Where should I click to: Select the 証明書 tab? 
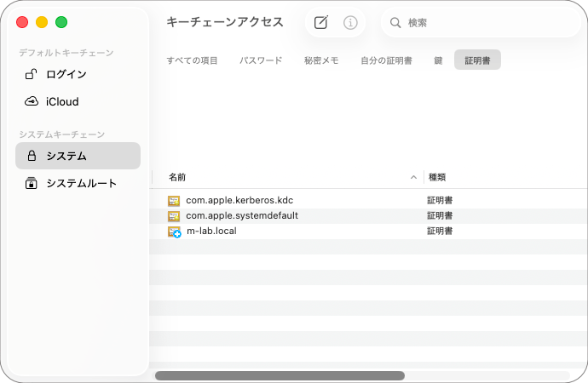[x=477, y=60]
